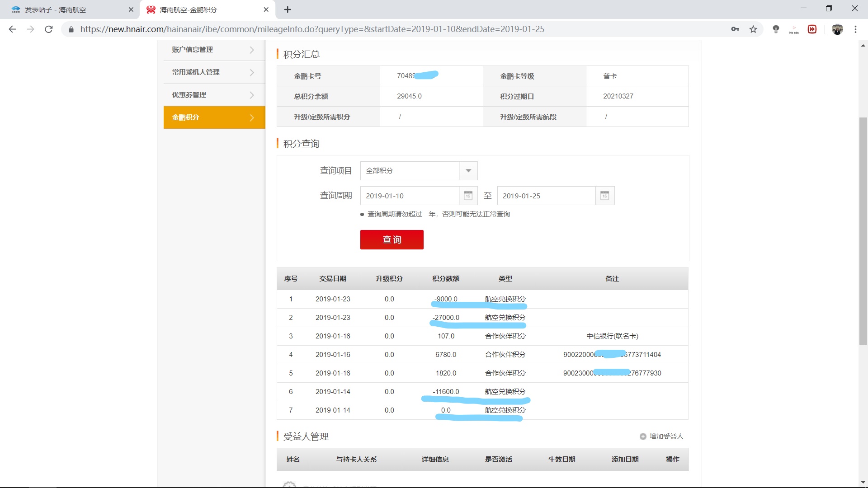Click amount 107.0 in row 3
The image size is (868, 488).
point(446,336)
